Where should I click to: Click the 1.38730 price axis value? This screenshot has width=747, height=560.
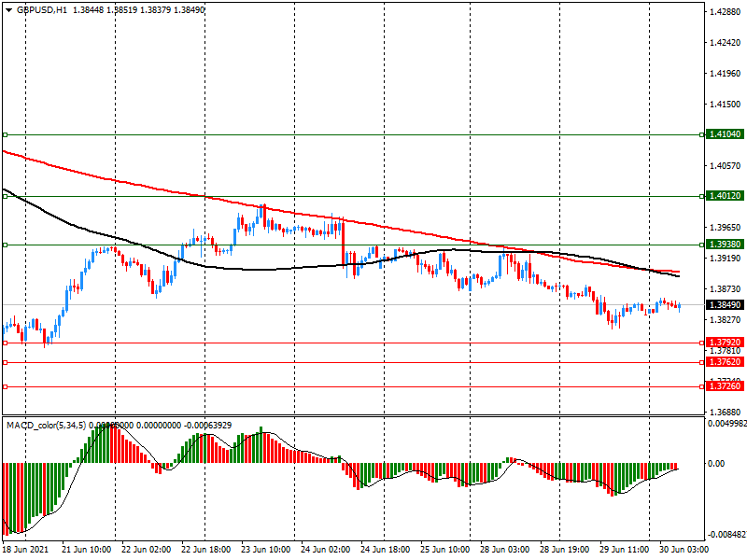tap(726, 289)
